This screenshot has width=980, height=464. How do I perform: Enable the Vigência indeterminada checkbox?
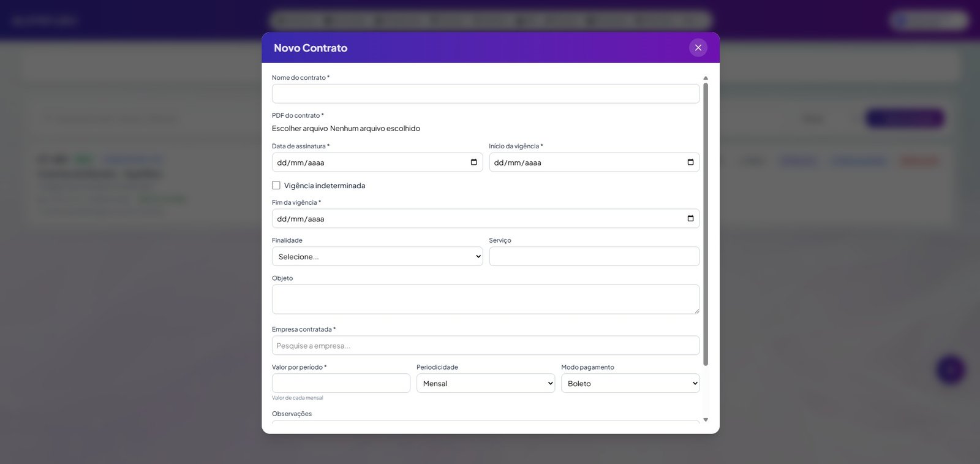pyautogui.click(x=276, y=185)
